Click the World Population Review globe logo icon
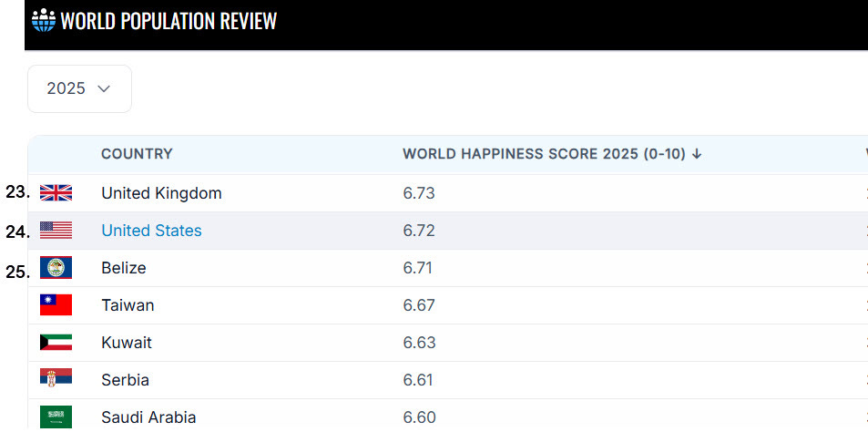Screen dimensions: 868x432 point(44,20)
